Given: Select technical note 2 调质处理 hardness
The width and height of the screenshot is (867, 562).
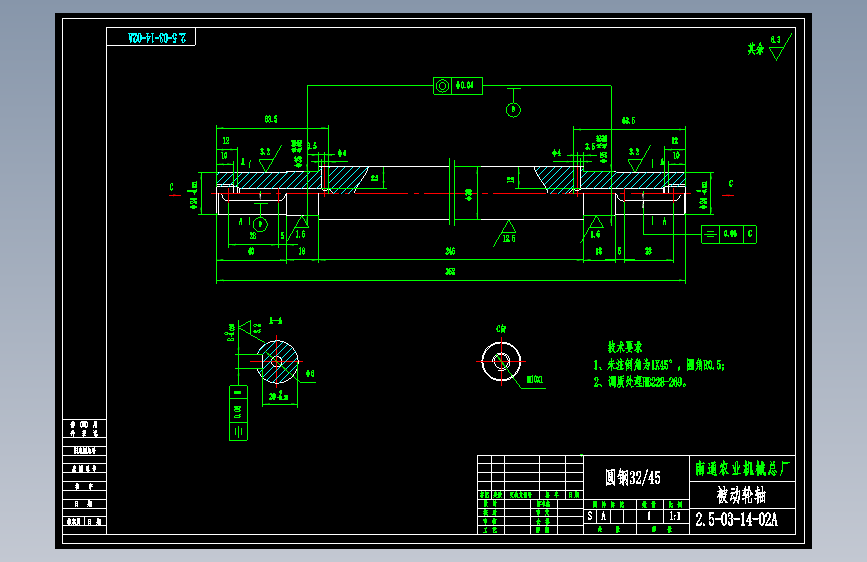Looking at the screenshot, I should pyautogui.click(x=640, y=382).
